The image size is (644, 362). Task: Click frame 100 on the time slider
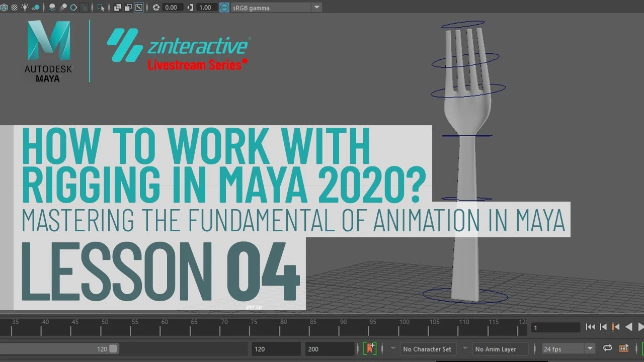404,327
